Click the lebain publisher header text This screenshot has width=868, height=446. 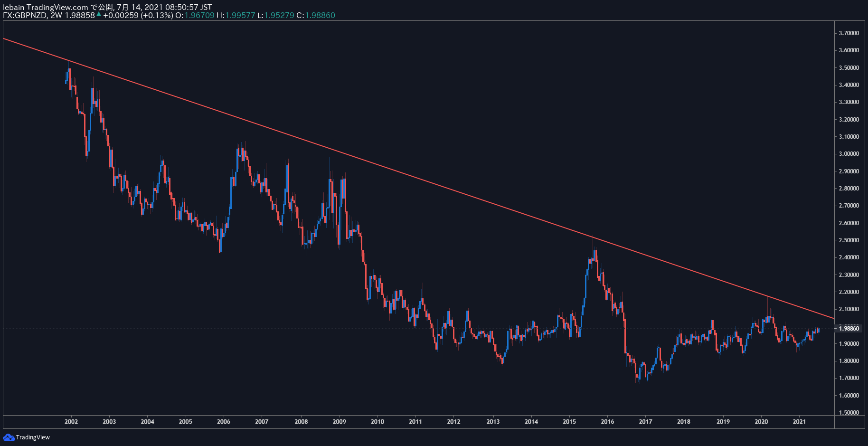14,7
